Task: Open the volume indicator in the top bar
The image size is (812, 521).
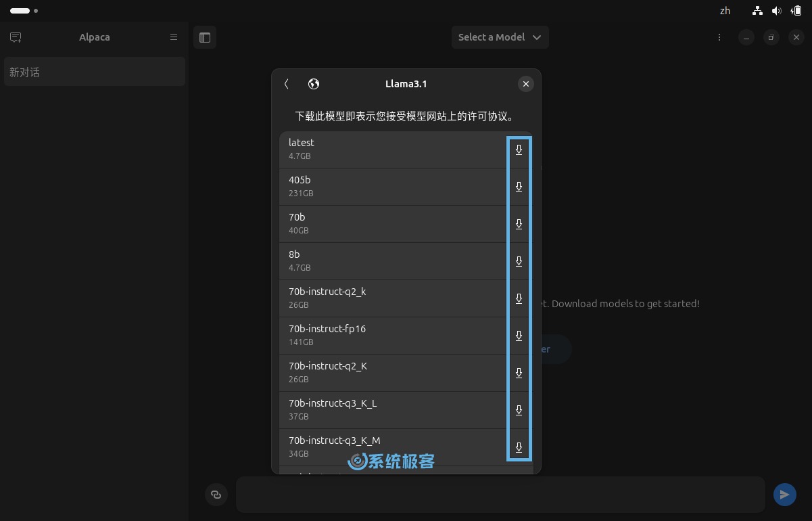Action: coord(776,11)
